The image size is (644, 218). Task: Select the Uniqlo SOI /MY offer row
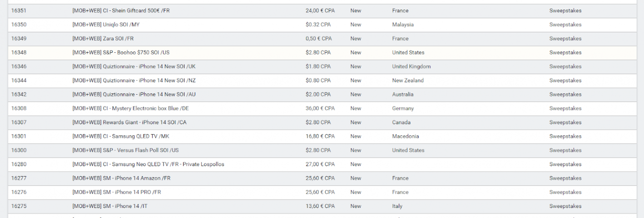pyautogui.click(x=322, y=25)
